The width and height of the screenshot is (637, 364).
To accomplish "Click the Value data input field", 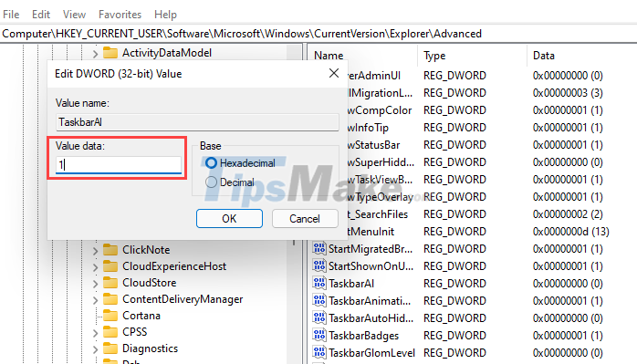I will (119, 164).
